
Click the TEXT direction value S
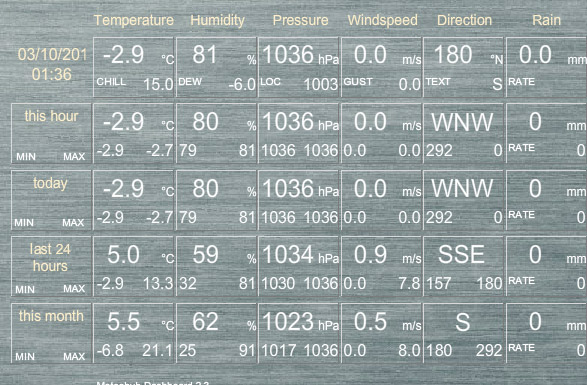497,85
